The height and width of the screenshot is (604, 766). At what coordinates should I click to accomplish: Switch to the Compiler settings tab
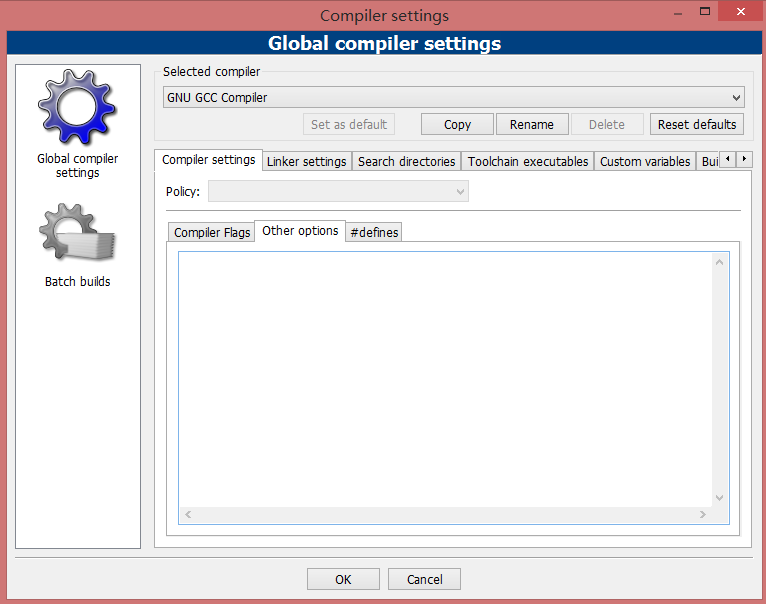tap(209, 160)
